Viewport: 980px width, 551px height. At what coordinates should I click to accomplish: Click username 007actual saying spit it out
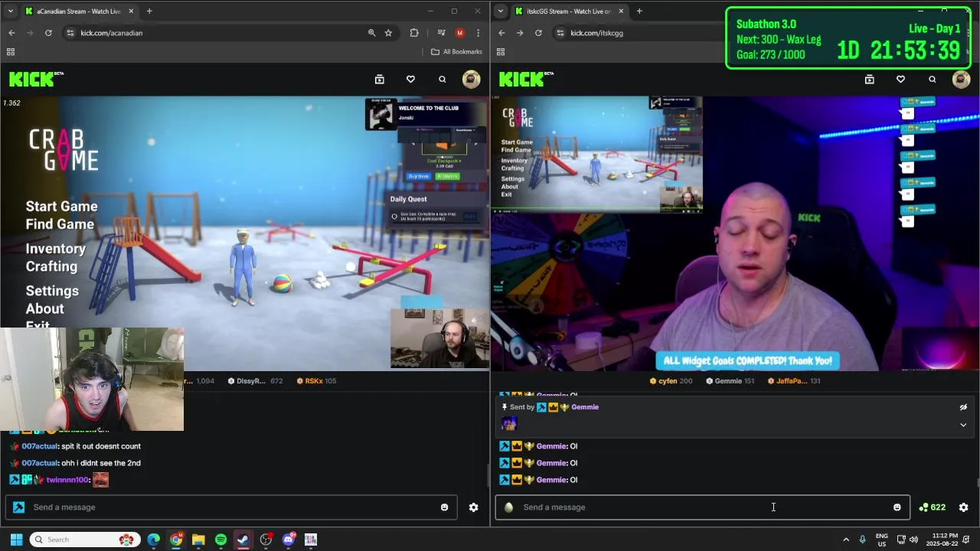40,446
